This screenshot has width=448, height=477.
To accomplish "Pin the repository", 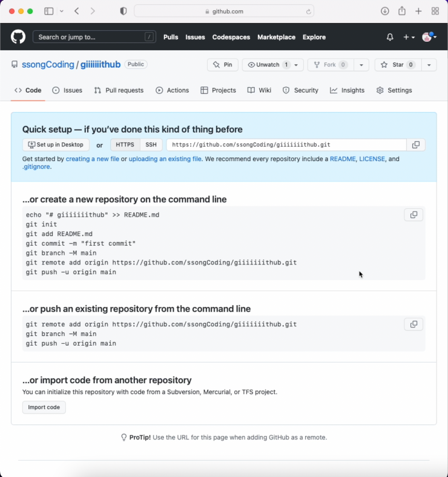I will coord(222,65).
